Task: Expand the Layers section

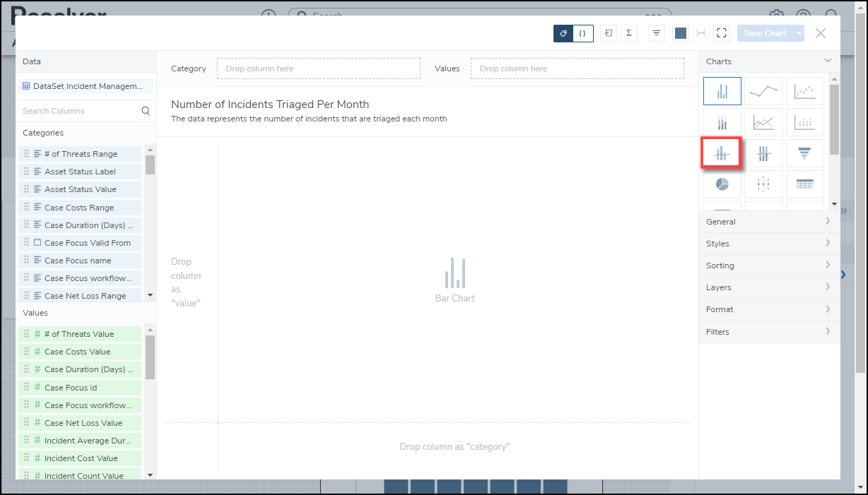Action: [x=769, y=287]
